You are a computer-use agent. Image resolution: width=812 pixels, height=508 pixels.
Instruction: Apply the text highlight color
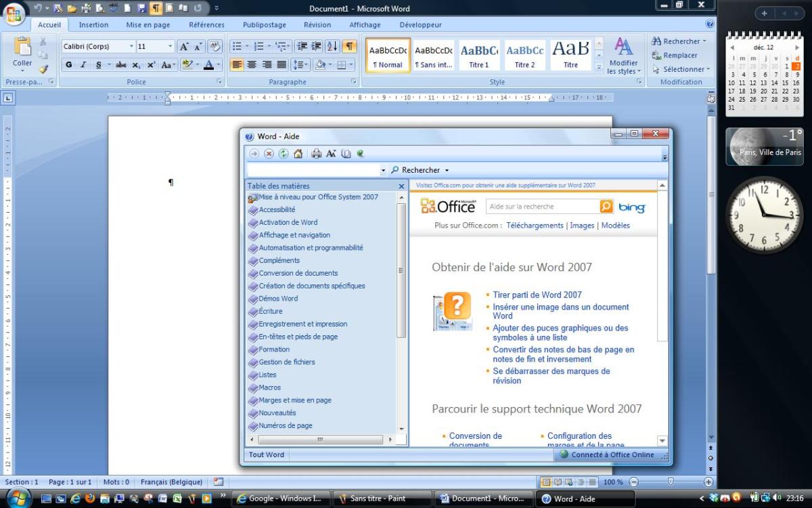pos(187,65)
